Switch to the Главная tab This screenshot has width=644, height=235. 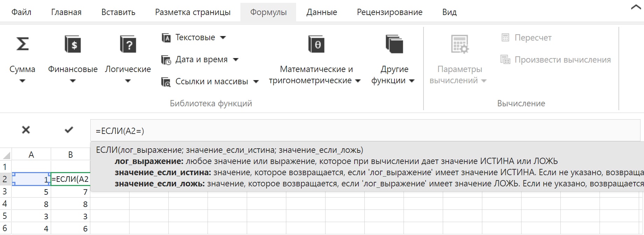(66, 12)
